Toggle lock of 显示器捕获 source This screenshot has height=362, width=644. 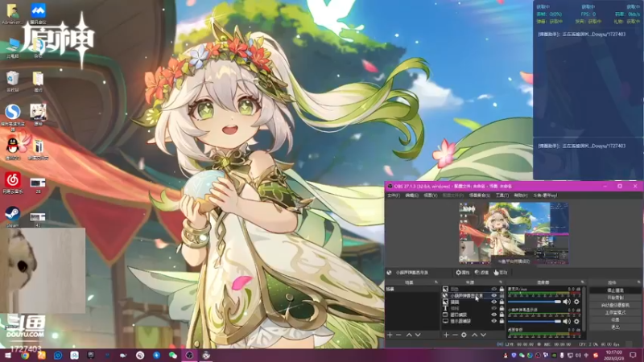502,321
